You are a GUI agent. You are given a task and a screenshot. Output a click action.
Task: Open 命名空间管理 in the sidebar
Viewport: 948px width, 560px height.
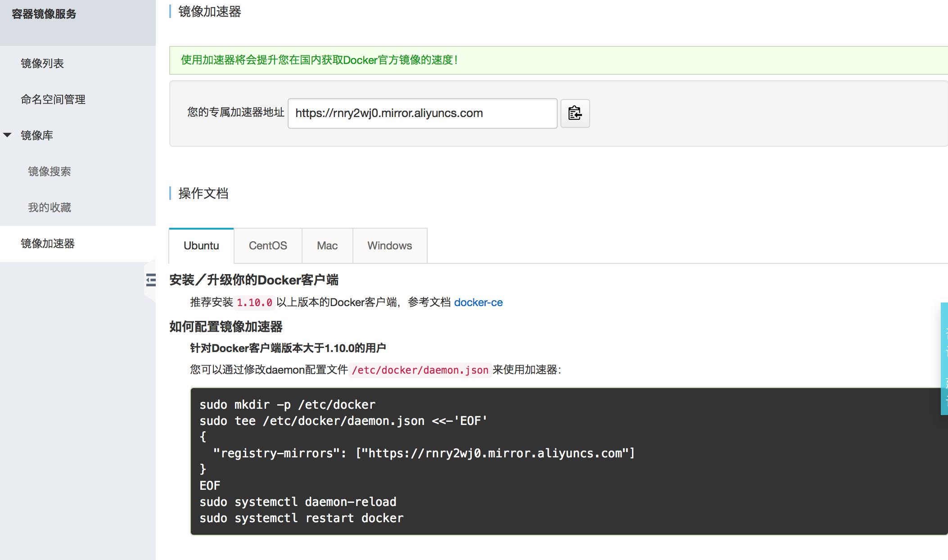53,99
